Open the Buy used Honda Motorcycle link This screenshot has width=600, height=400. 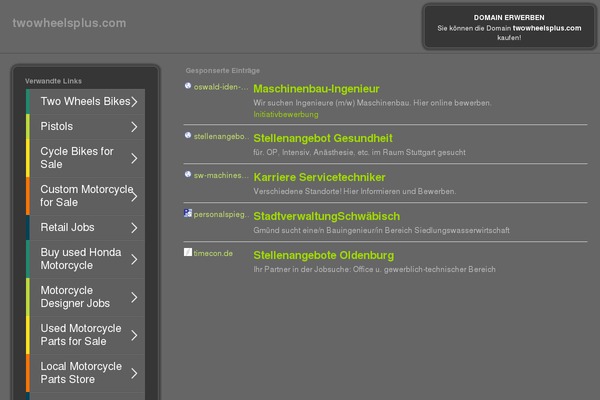pos(85,260)
